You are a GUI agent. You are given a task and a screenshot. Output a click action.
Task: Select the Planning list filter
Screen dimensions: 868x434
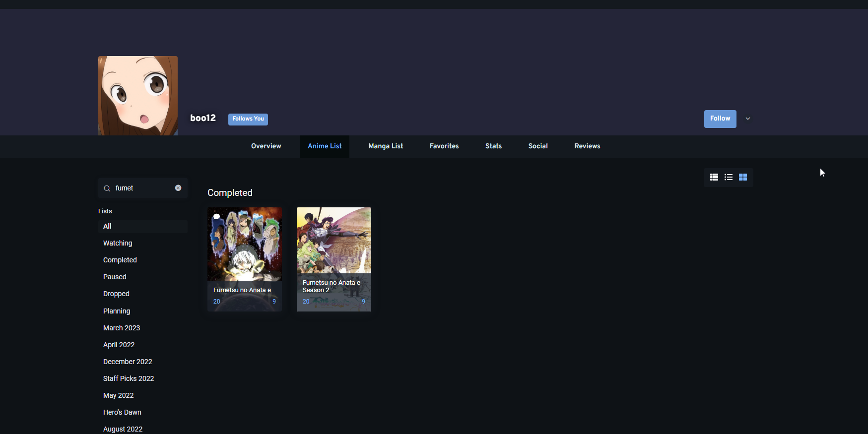tap(117, 311)
